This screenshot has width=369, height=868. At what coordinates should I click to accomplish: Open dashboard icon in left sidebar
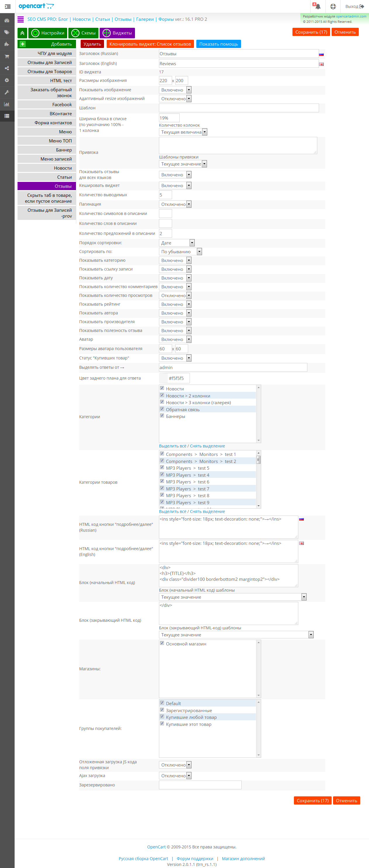coord(7,20)
